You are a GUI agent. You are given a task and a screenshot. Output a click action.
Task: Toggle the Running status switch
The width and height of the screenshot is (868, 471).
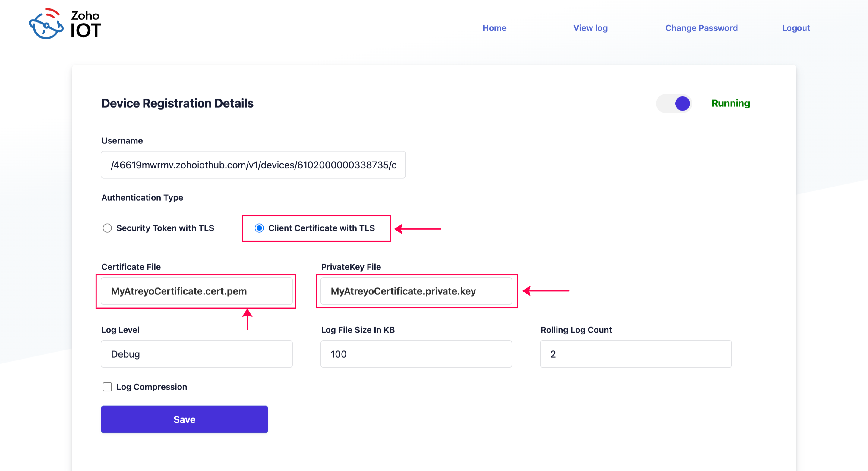click(674, 103)
